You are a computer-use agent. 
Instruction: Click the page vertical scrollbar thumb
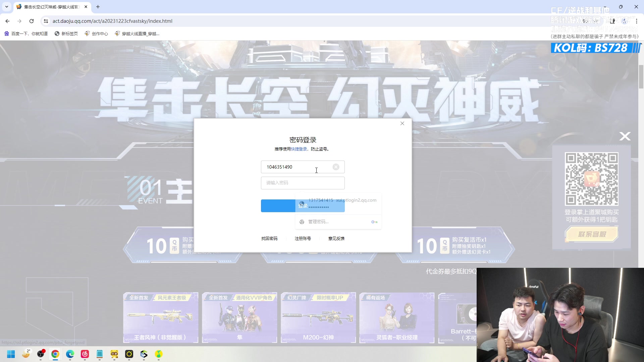click(641, 77)
